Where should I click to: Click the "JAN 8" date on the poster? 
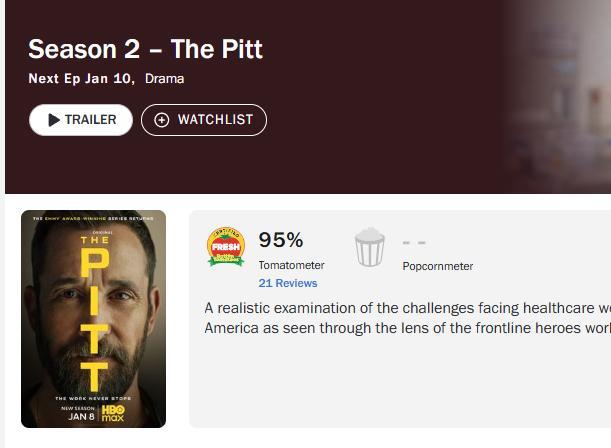[x=82, y=416]
